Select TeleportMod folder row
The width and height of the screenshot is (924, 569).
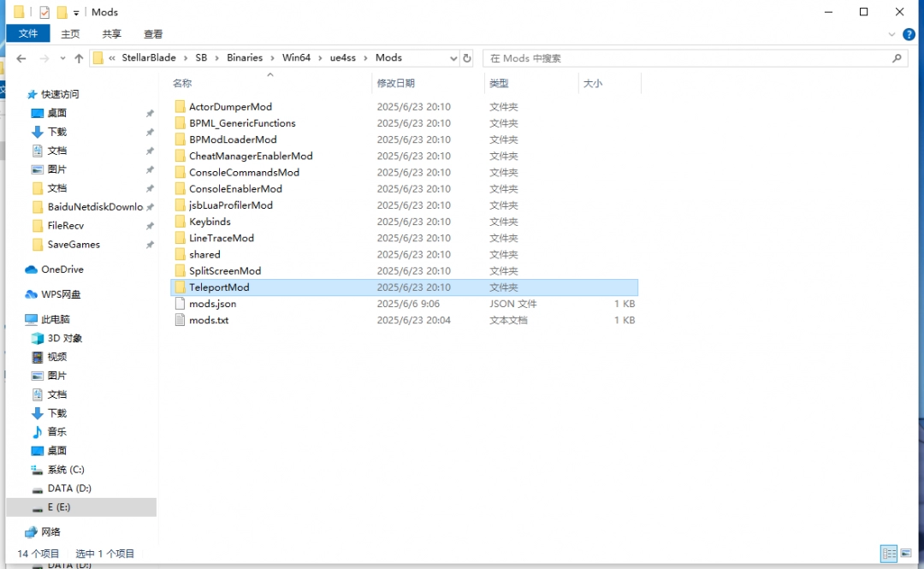tap(404, 287)
